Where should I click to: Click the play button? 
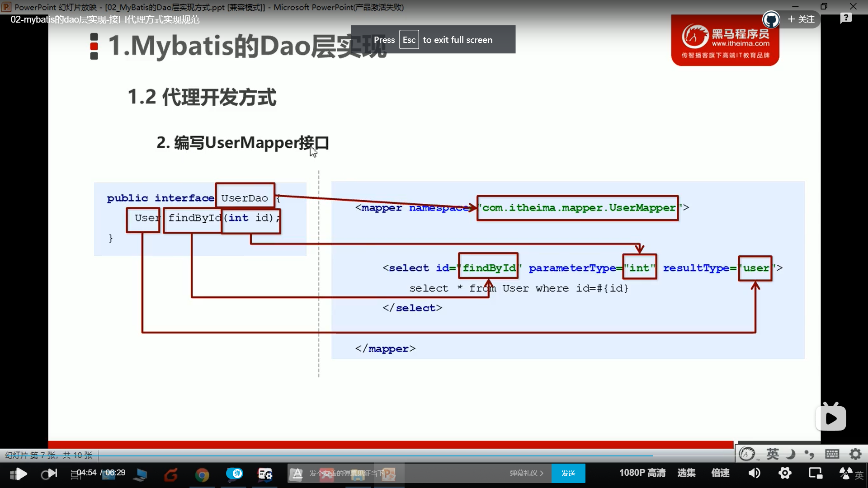[x=20, y=474]
